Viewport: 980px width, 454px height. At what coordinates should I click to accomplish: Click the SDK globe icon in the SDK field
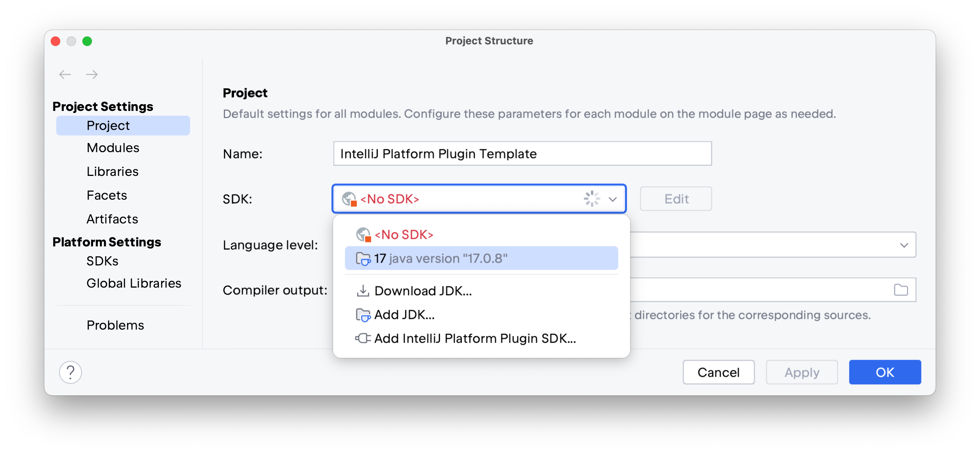click(x=349, y=198)
